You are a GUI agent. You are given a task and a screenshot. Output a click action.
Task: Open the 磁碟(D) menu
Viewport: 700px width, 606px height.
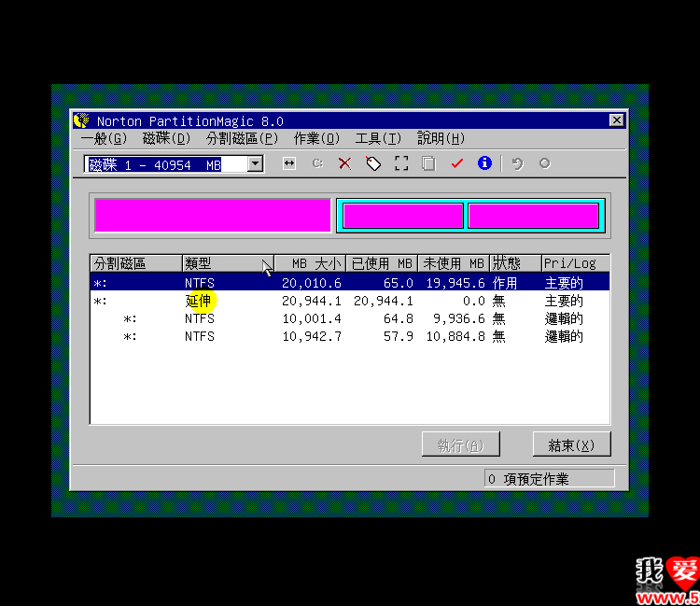[166, 139]
